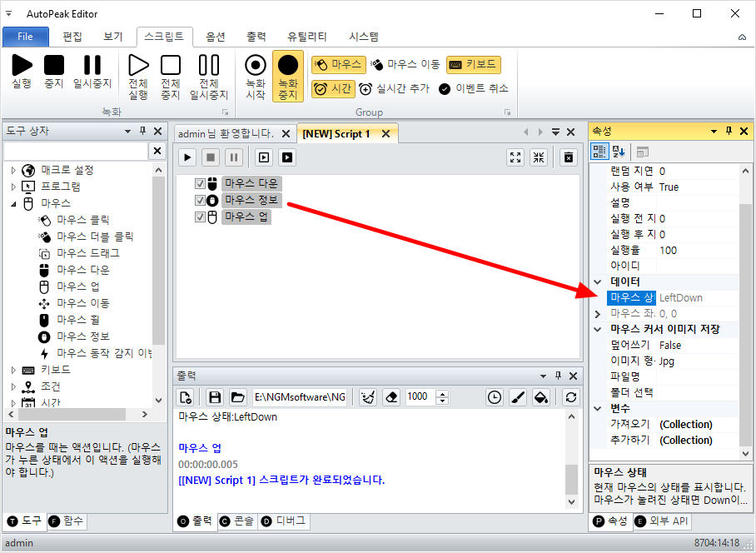Click the step-run boxed play icon

(264, 157)
